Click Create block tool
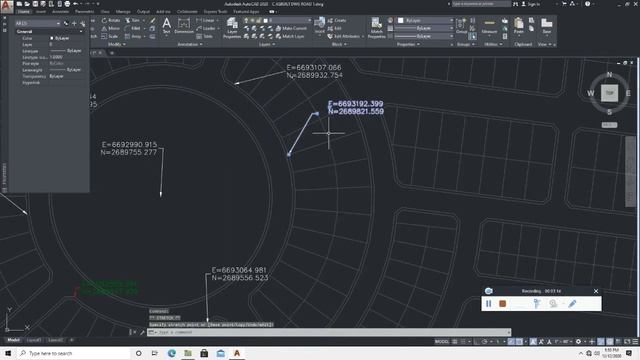The image size is (640, 360). (x=337, y=20)
